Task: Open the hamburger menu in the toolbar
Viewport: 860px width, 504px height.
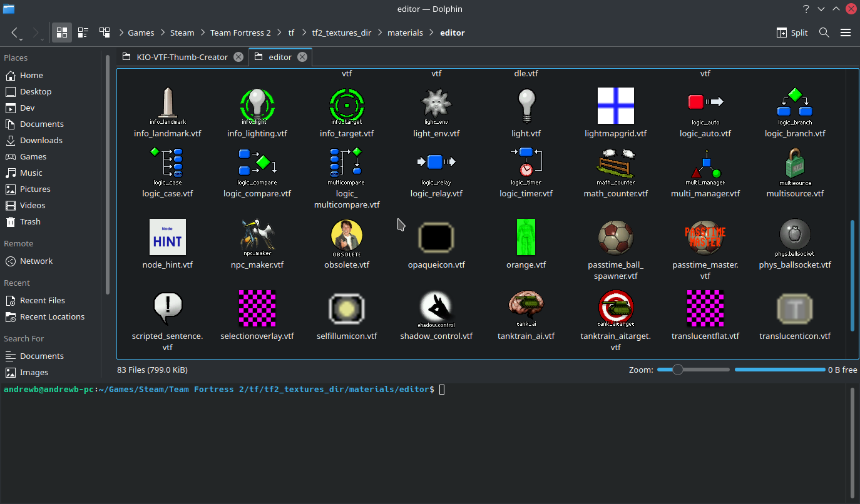Action: (x=846, y=33)
